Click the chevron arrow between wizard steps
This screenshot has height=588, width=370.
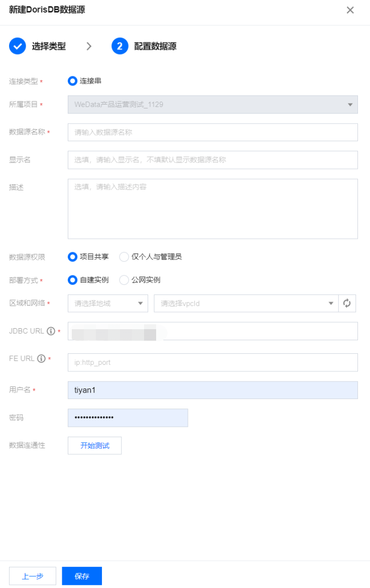click(89, 46)
